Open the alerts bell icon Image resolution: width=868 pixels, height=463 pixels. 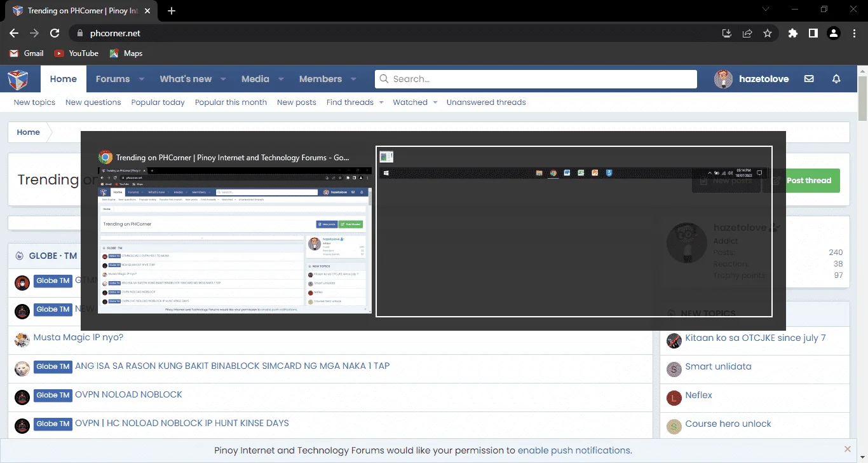point(836,79)
